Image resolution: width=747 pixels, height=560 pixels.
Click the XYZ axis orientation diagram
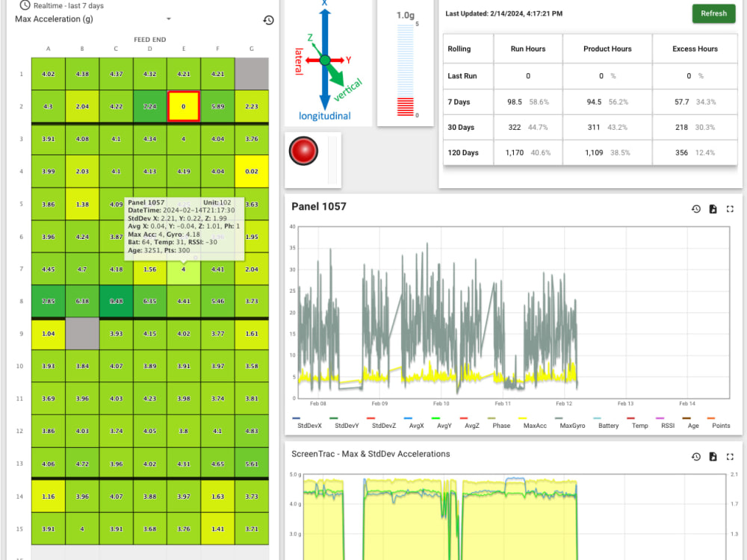click(327, 62)
